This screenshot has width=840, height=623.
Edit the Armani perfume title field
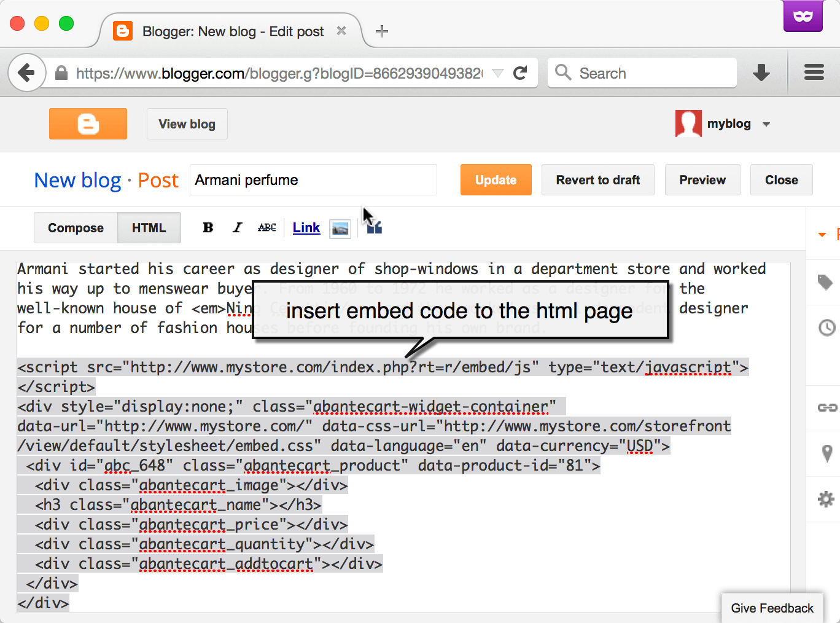pos(313,180)
